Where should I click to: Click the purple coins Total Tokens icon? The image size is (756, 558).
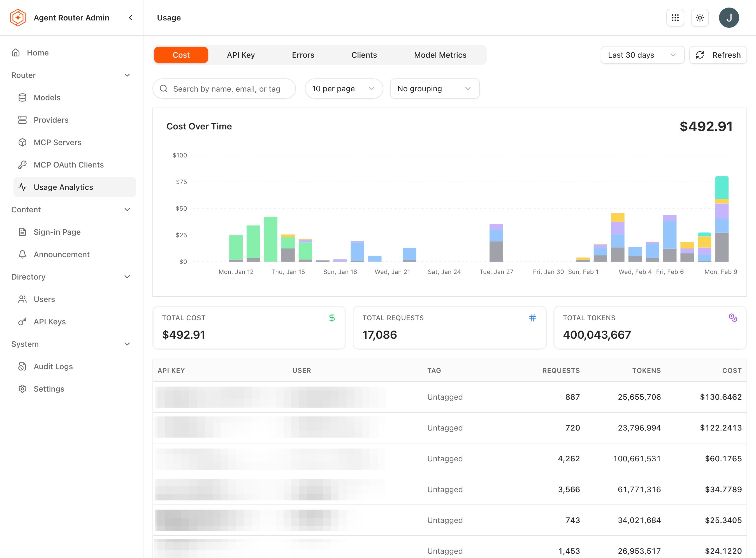point(733,317)
